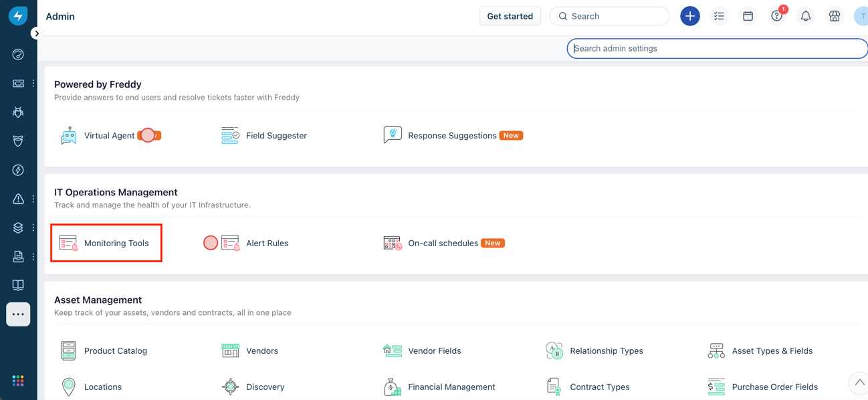Viewport: 868px width, 400px height.
Task: Expand the sidebar using the chevron arrow
Action: pyautogui.click(x=37, y=33)
